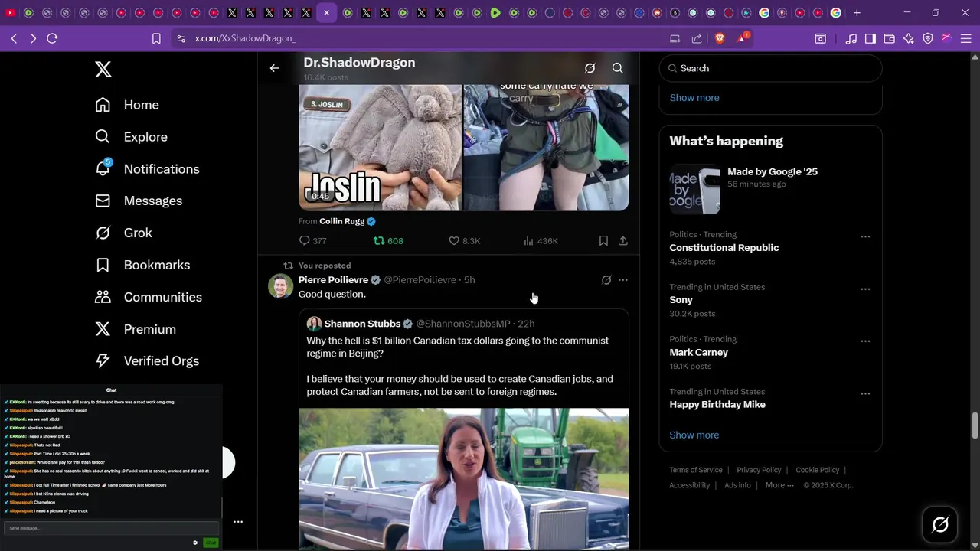Open Brave Wallet icon
This screenshot has width=980, height=551.
click(890, 38)
